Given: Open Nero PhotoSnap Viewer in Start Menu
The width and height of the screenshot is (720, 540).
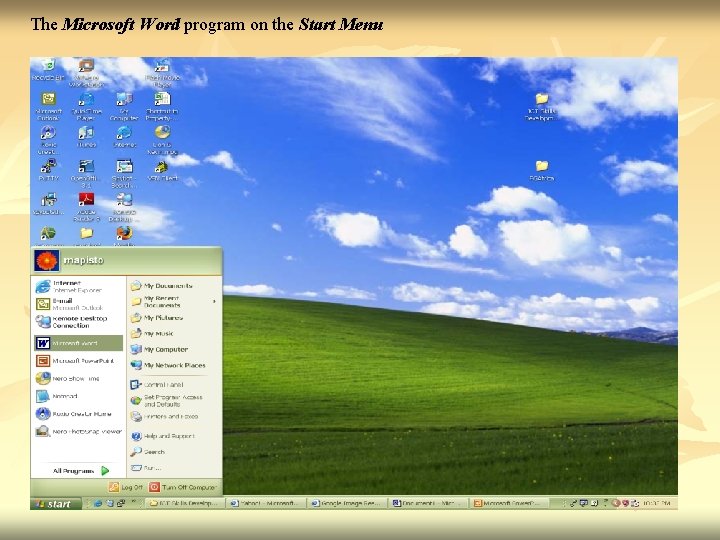Looking at the screenshot, I should click(79, 432).
